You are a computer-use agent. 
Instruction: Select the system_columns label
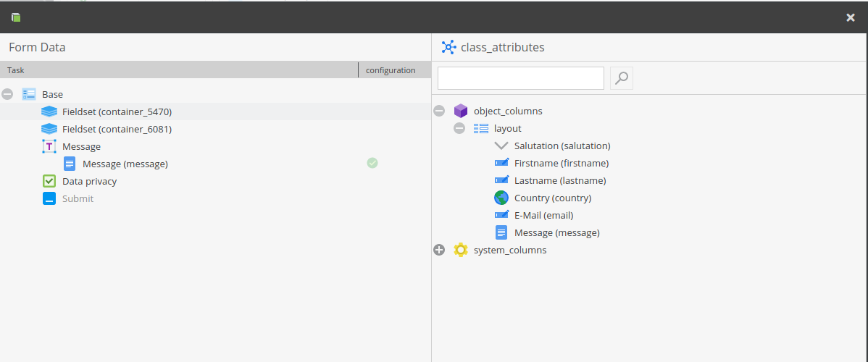510,251
